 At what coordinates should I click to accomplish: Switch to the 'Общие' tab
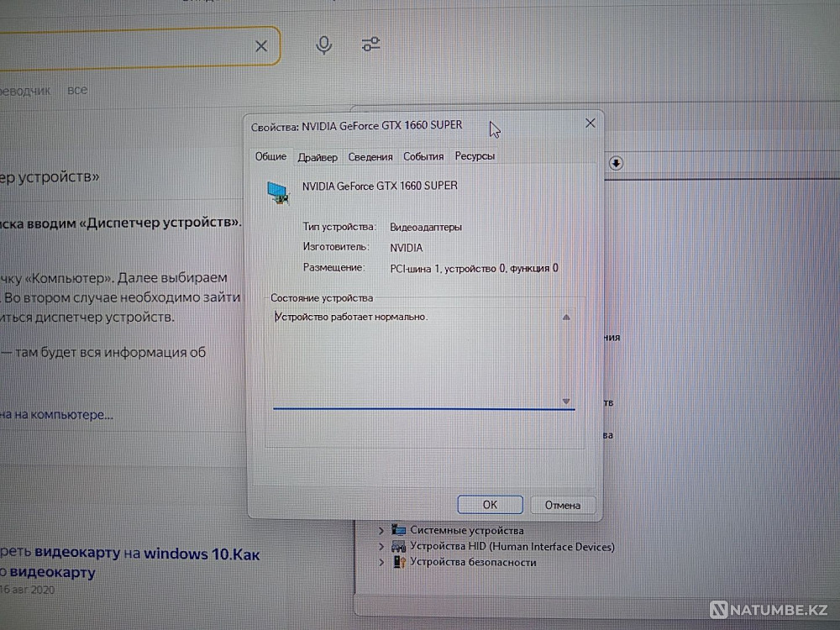(270, 156)
